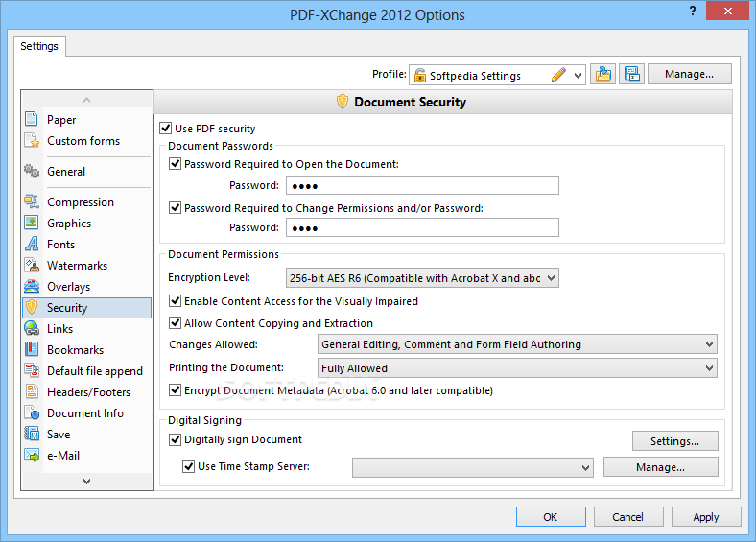The image size is (756, 542).
Task: Click the save profile disk icon button
Action: click(631, 74)
